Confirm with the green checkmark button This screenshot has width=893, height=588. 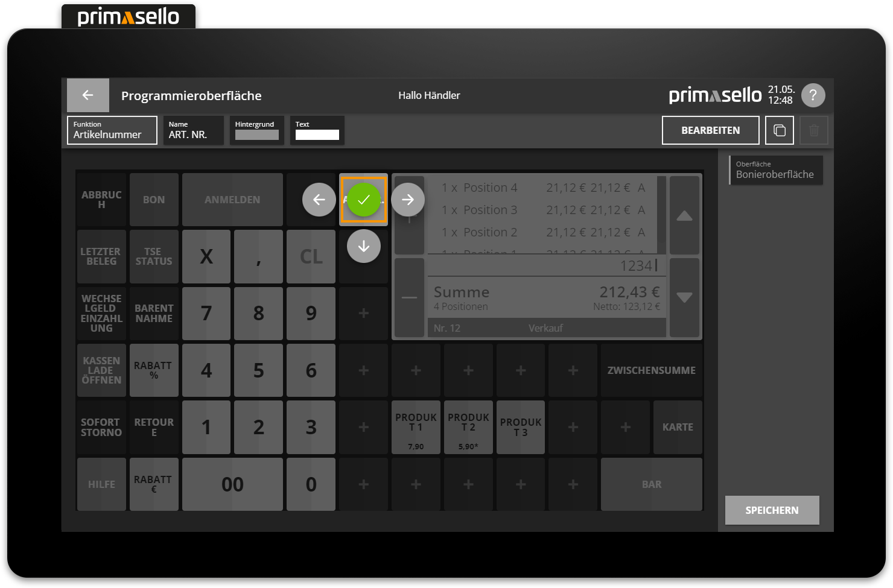(363, 200)
